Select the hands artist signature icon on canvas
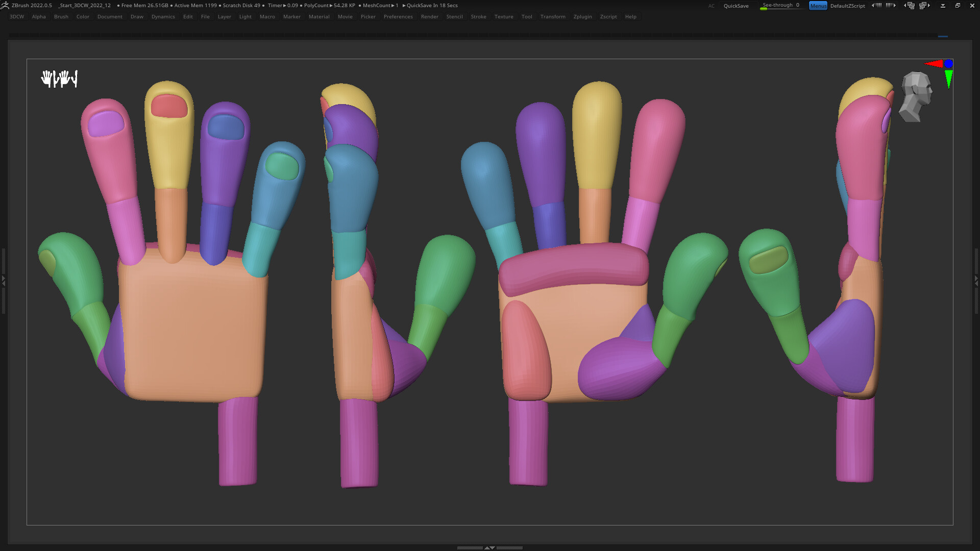 click(59, 78)
